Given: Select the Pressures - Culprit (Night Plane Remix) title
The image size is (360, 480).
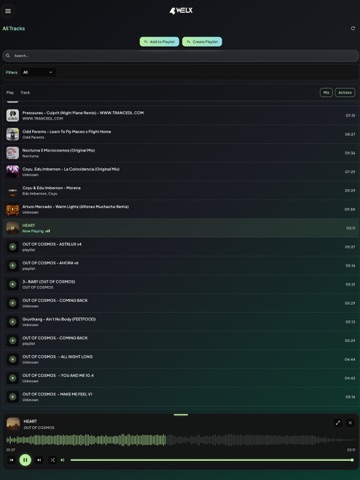Looking at the screenshot, I should click(x=83, y=113).
